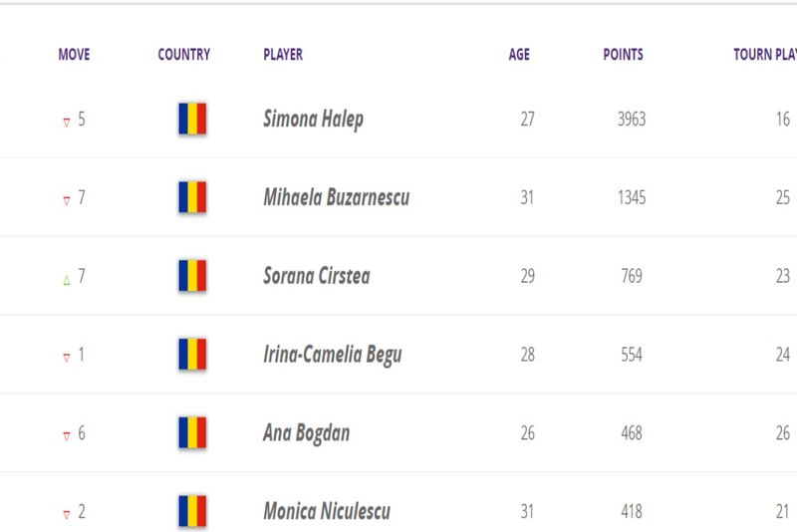Click the green up arrow in Sorana Cirstea's row
797x532 pixels.
tap(67, 279)
